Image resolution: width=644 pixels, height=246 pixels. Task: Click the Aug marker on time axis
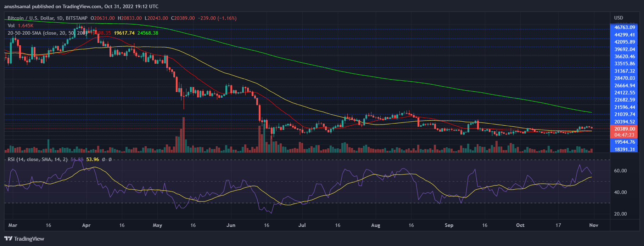(x=375, y=225)
